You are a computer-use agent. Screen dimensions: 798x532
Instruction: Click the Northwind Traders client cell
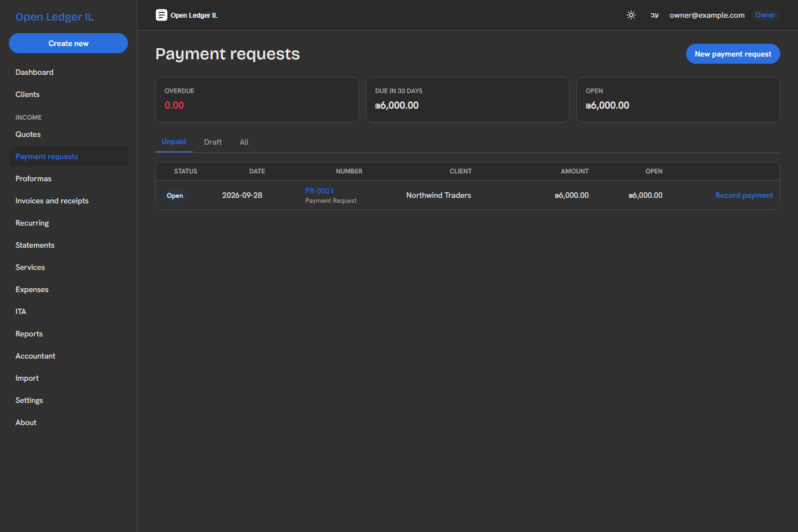click(438, 195)
